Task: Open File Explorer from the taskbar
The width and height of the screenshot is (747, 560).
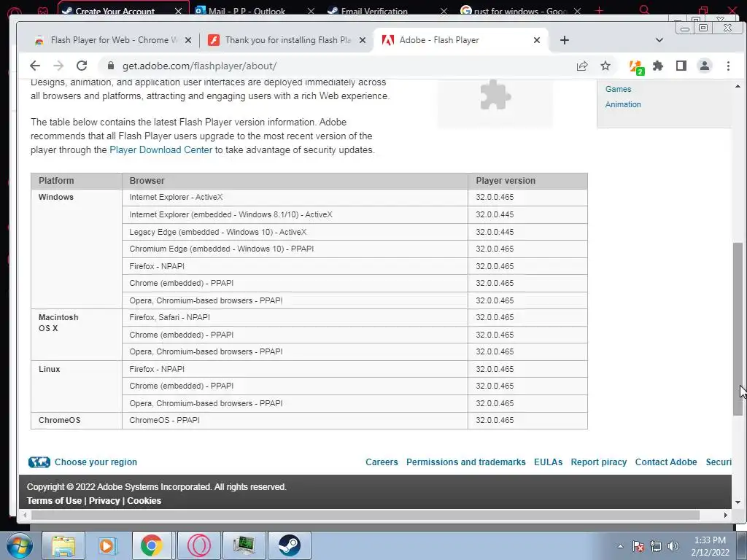Action: 63,545
